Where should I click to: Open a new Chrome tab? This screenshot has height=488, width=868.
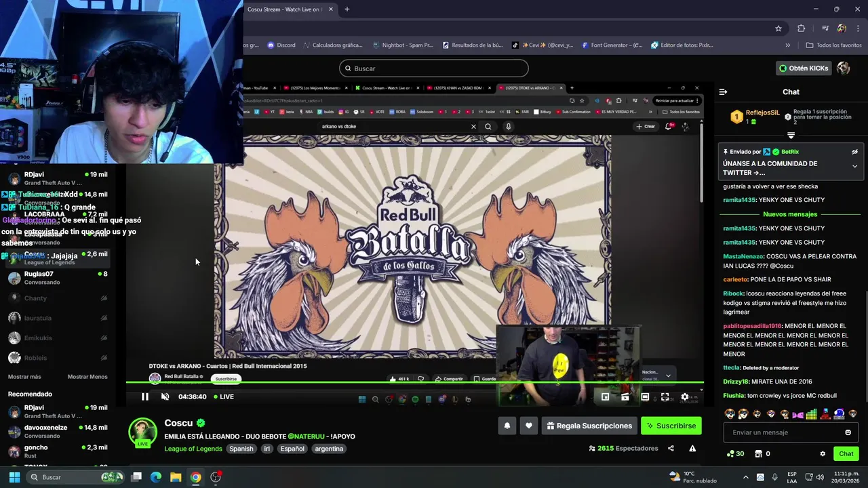(x=347, y=9)
